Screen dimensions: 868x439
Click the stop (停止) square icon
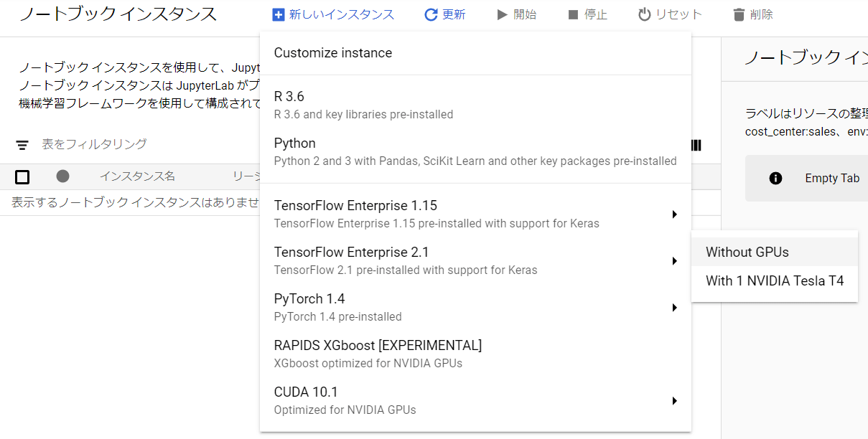point(573,14)
